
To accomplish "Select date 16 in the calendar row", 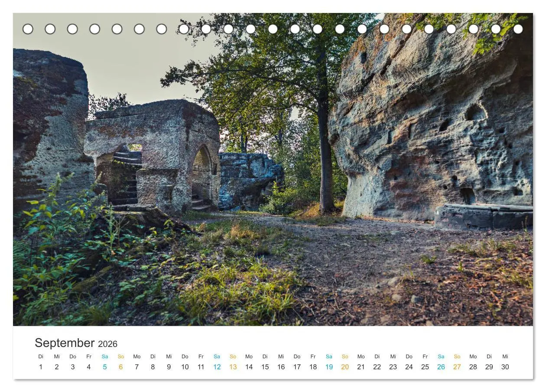I will tap(281, 367).
